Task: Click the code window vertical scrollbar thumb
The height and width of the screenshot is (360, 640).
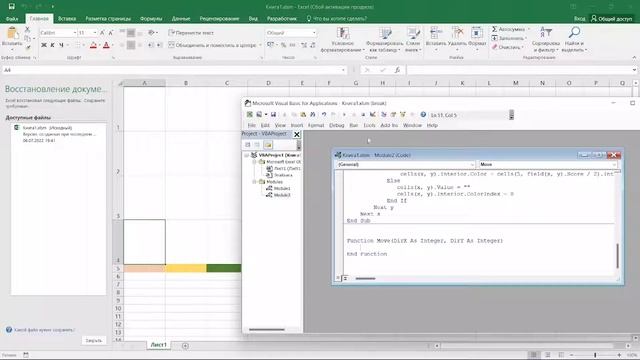Action: 618,256
